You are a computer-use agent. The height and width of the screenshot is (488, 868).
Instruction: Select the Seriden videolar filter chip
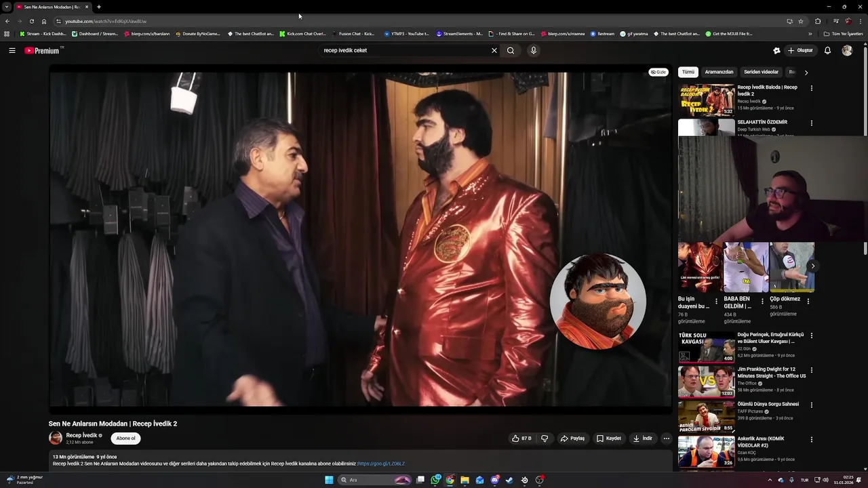761,72
